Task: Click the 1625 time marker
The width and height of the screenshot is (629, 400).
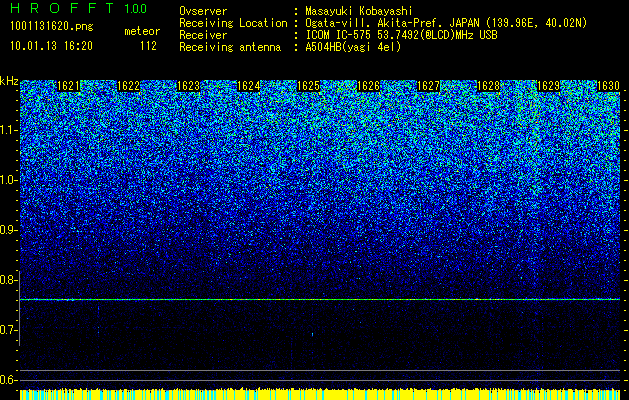Action: [308, 86]
